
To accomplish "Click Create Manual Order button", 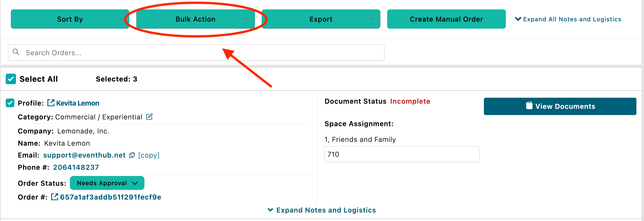I will tap(446, 19).
